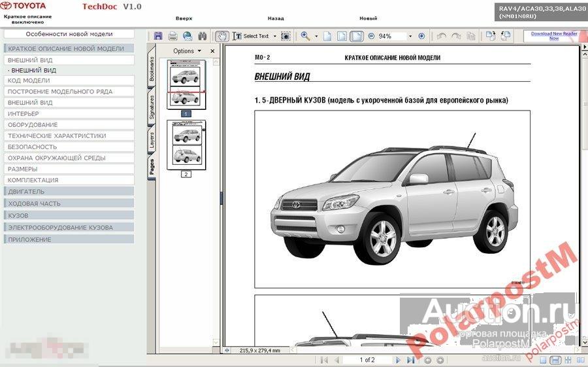Screen dimensions: 588x367
Task: Select page 2 thumbnail
Action: pos(186,145)
